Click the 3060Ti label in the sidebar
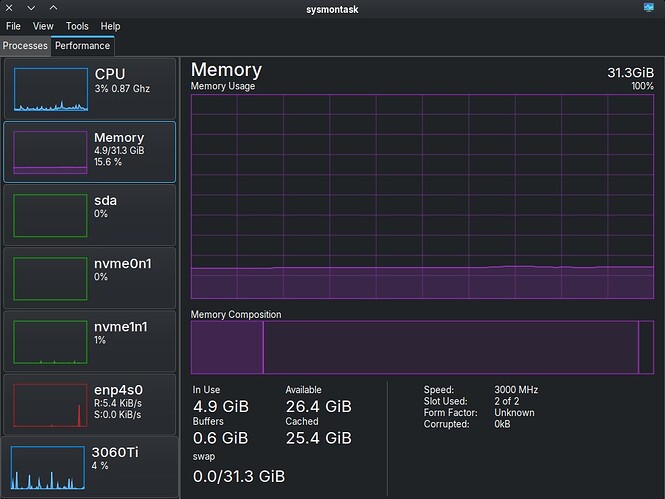This screenshot has height=499, width=665. (115, 452)
